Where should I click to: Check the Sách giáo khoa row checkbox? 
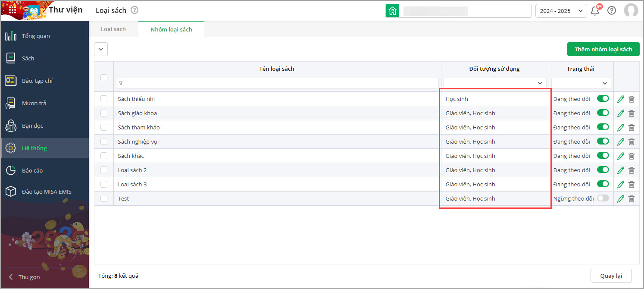click(x=104, y=113)
